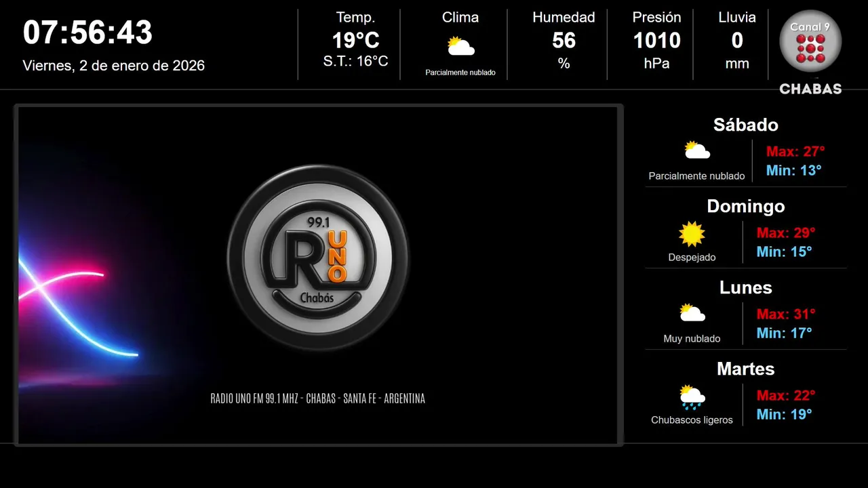The height and width of the screenshot is (488, 868).
Task: Click Domingo's Min: 15° value
Action: coord(784,252)
